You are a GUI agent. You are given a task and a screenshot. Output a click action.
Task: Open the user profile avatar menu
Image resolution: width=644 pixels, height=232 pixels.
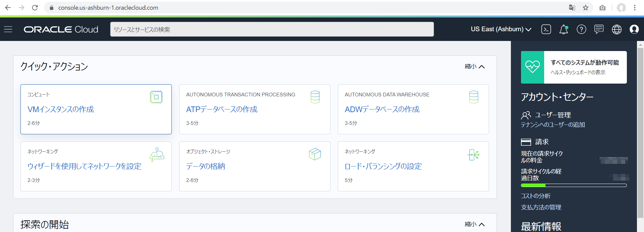(x=634, y=29)
